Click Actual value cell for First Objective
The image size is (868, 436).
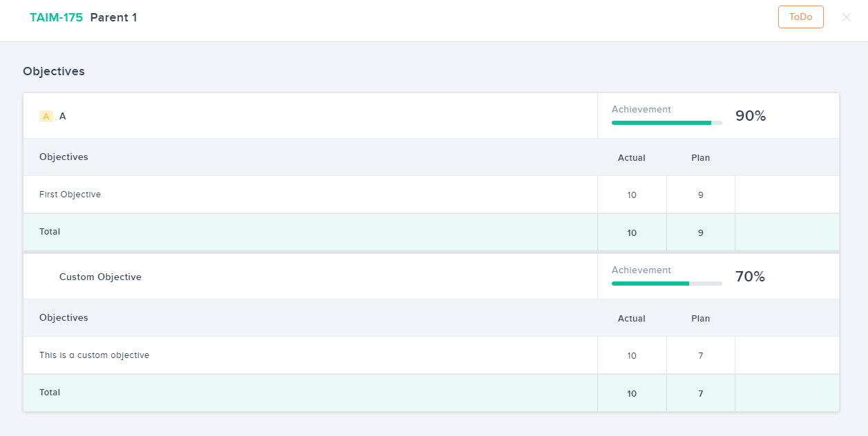pos(632,195)
